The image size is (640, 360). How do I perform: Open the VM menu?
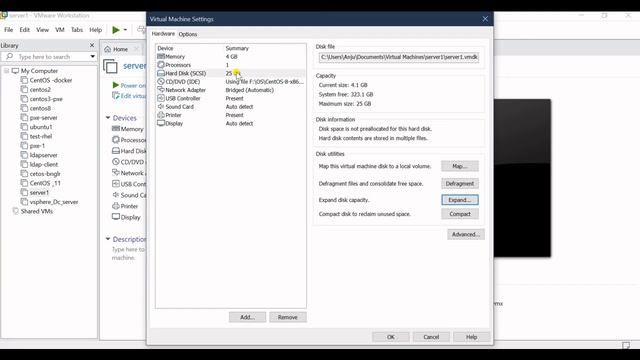click(x=60, y=30)
